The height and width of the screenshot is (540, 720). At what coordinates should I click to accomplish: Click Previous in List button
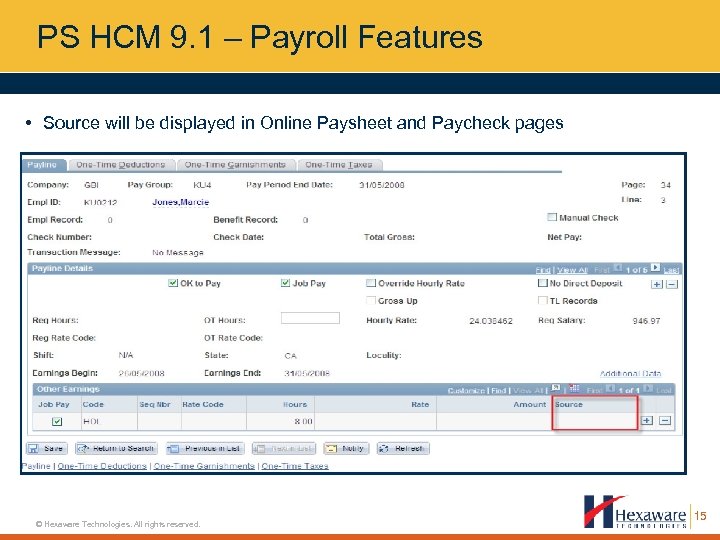[x=205, y=449]
